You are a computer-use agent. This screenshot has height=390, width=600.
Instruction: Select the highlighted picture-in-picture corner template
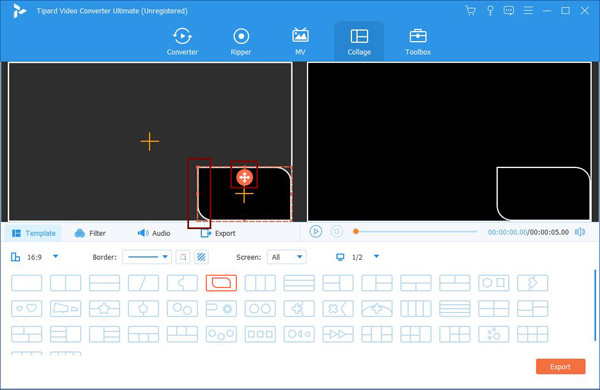[221, 283]
